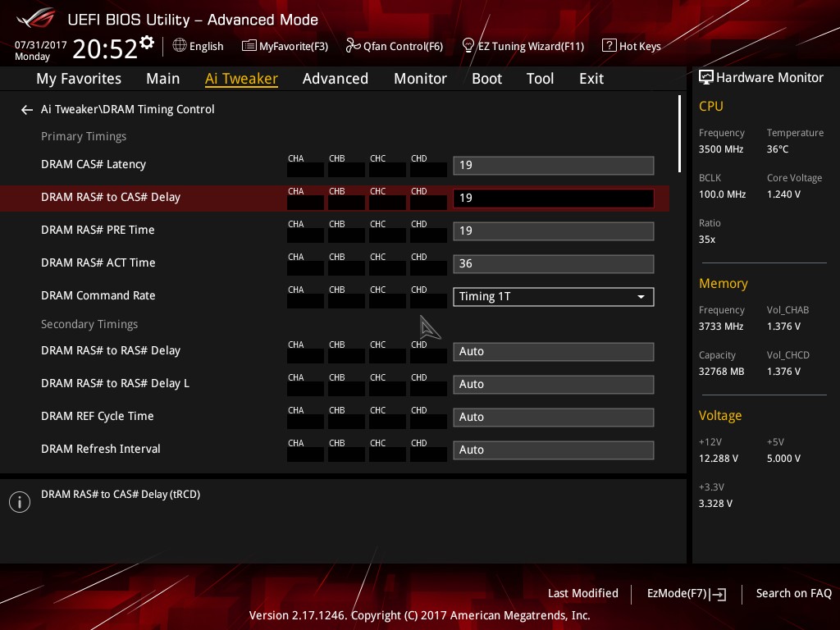Screen dimensions: 840x630
Task: Click the settings gear next to the clock
Action: pos(147,42)
